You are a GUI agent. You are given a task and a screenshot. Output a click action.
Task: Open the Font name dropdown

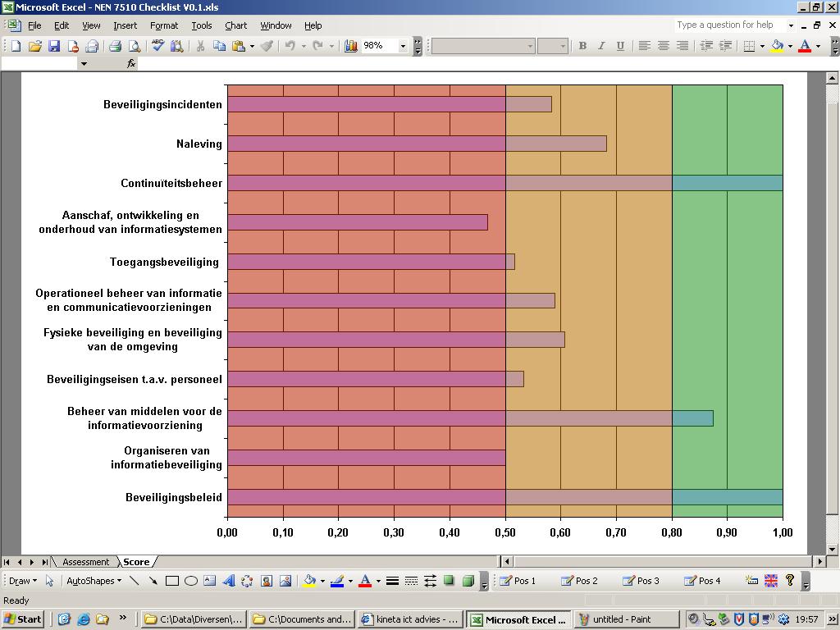coord(530,47)
